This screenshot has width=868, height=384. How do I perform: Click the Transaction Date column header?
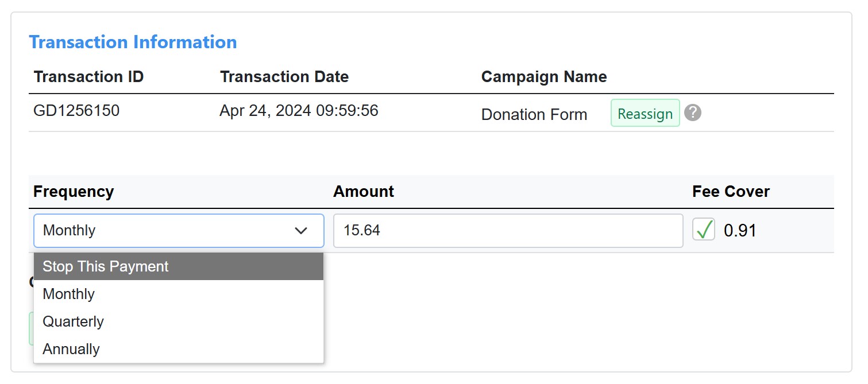[284, 77]
